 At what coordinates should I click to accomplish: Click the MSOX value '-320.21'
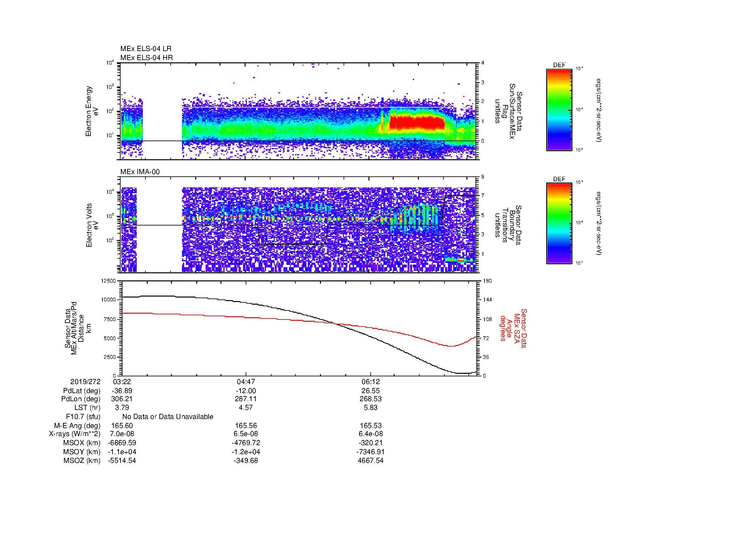click(x=370, y=443)
